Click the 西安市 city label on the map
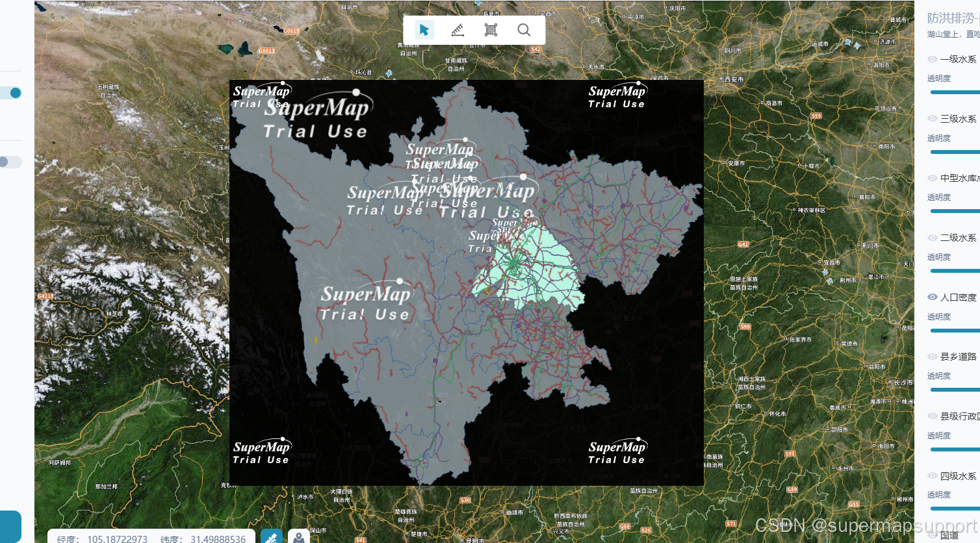The height and width of the screenshot is (543, 980). [734, 79]
